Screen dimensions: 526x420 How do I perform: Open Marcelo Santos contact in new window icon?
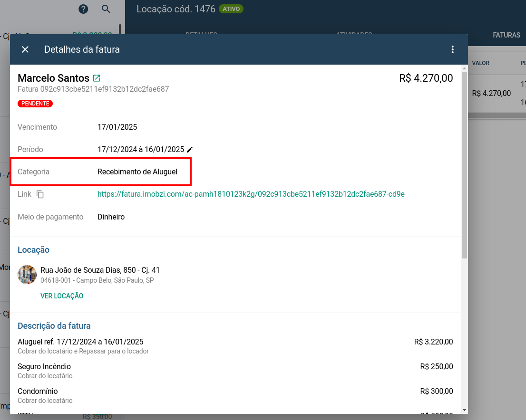[x=97, y=78]
